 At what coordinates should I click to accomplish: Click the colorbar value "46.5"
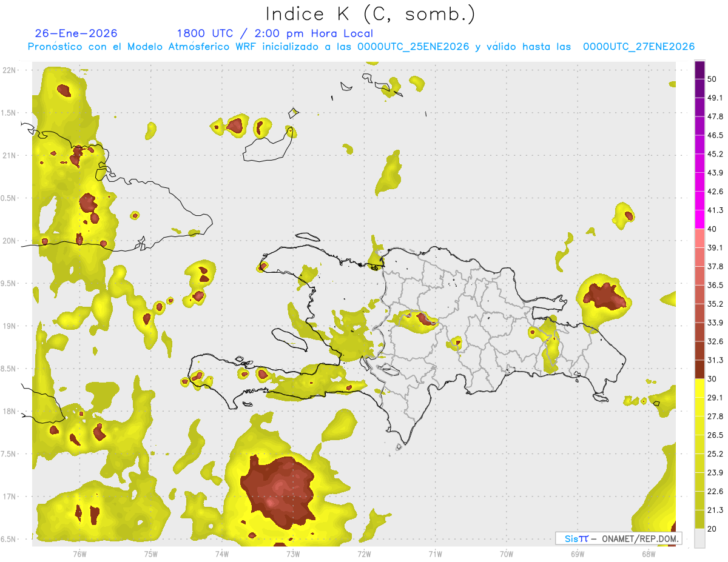coord(715,135)
